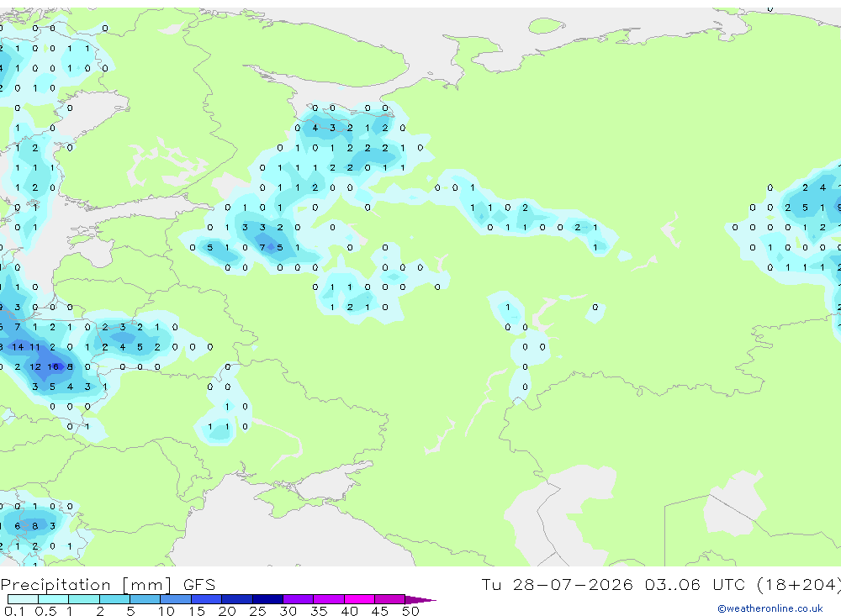Pick the legend swatch between 1 and 2

[84, 599]
